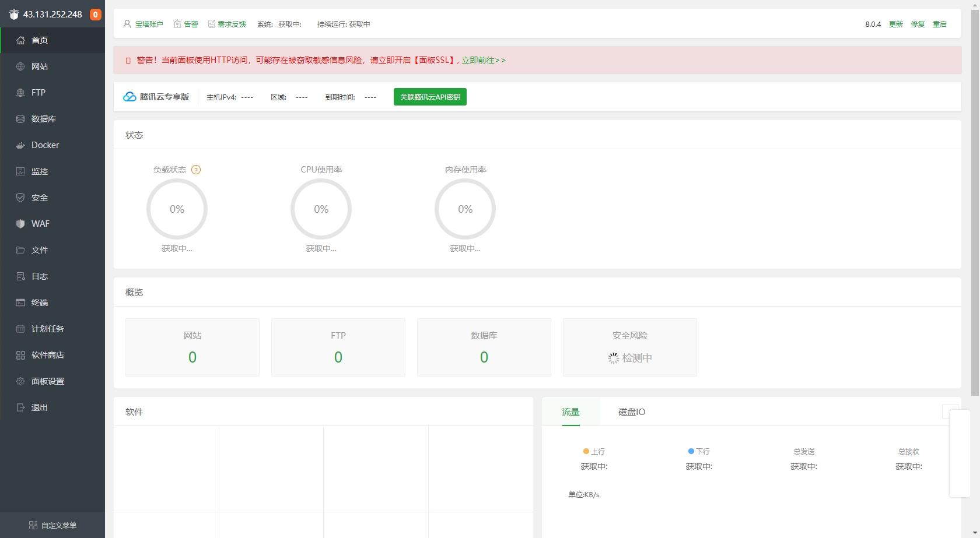This screenshot has height=538, width=980.
Task: Open the 告警 alerts link
Action: click(x=191, y=24)
